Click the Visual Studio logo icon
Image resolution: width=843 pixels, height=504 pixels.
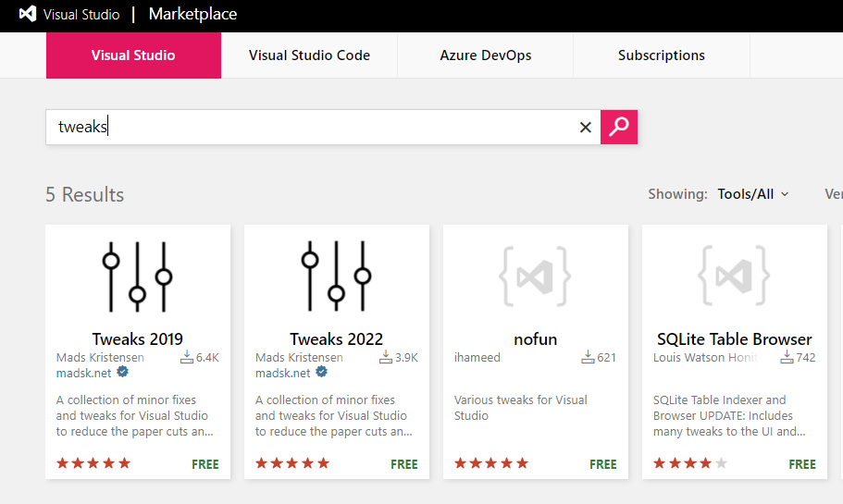(28, 14)
